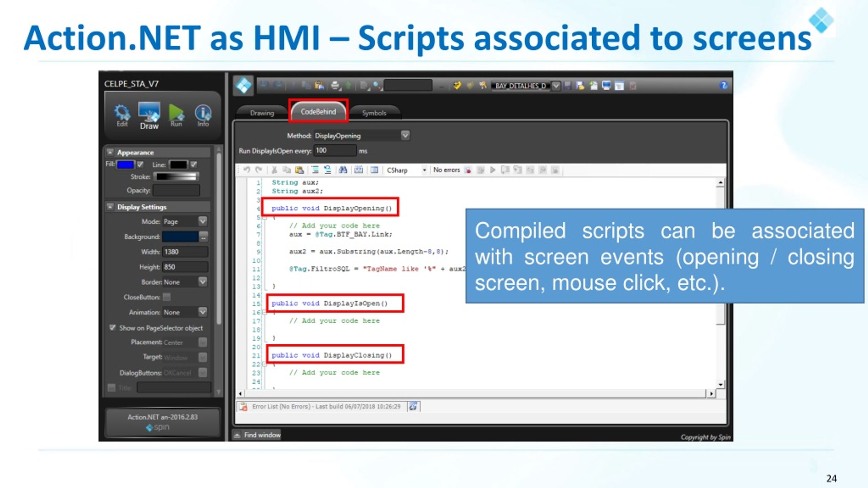The width and height of the screenshot is (868, 488).
Task: Click the new display page icon with green plus
Action: tap(593, 85)
